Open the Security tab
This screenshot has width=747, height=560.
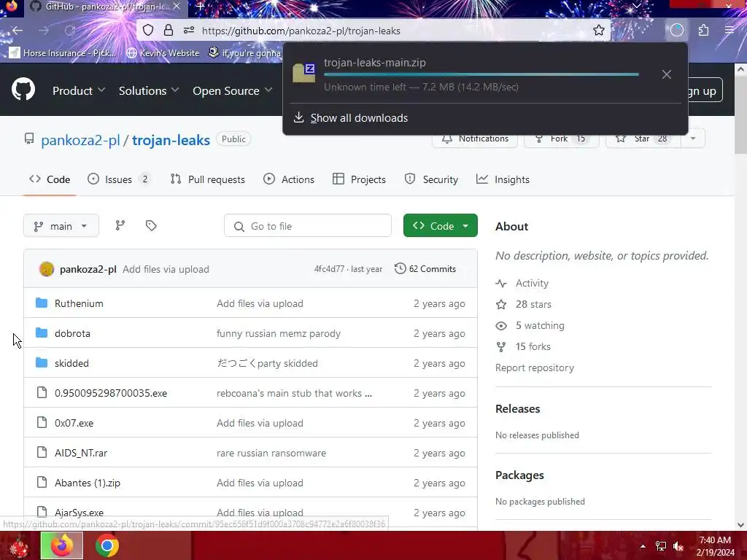tap(431, 179)
